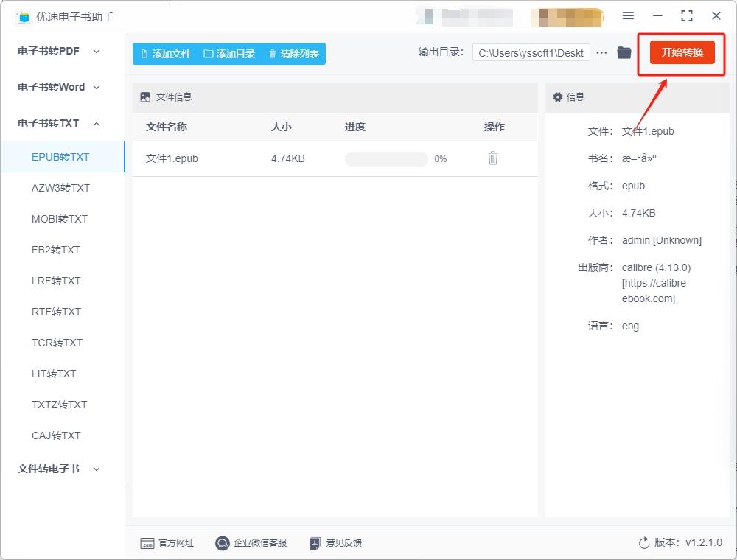Image resolution: width=737 pixels, height=560 pixels.
Task: Open the 官方网址 official website link
Action: pos(167,543)
